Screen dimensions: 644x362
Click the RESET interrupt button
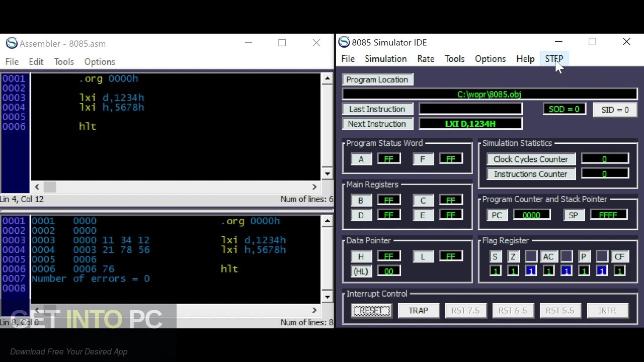point(371,311)
